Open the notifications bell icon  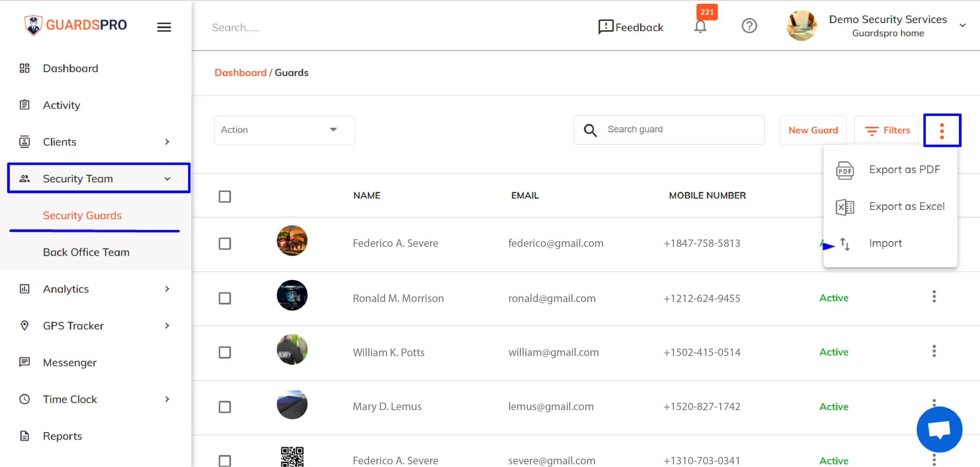point(700,26)
